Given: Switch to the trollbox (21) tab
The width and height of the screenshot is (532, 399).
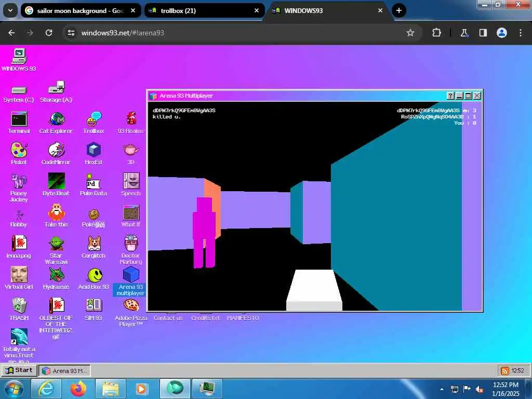Looking at the screenshot, I should pos(205,10).
